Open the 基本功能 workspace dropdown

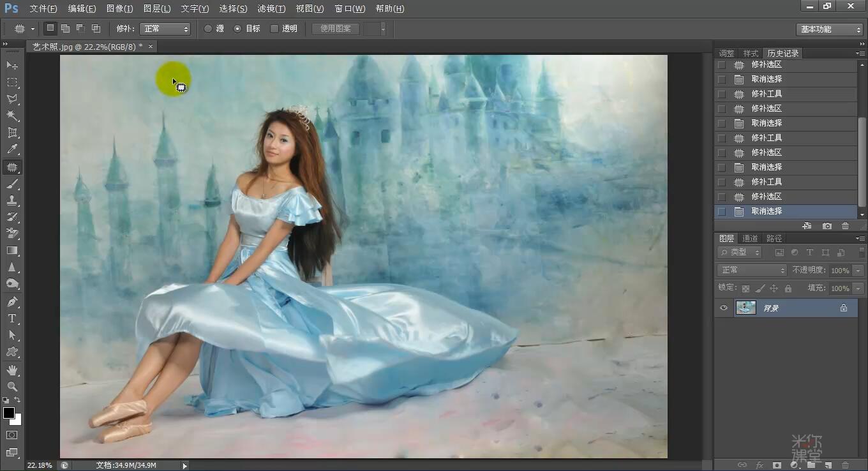point(830,29)
